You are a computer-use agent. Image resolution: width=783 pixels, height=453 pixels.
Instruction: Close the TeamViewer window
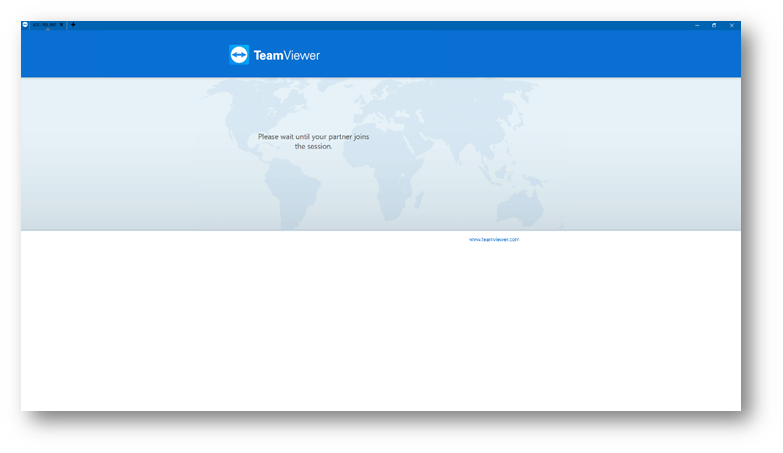click(x=732, y=25)
